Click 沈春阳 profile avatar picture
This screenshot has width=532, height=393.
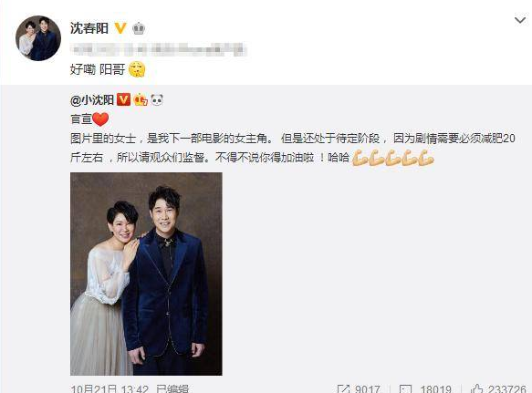pos(38,38)
